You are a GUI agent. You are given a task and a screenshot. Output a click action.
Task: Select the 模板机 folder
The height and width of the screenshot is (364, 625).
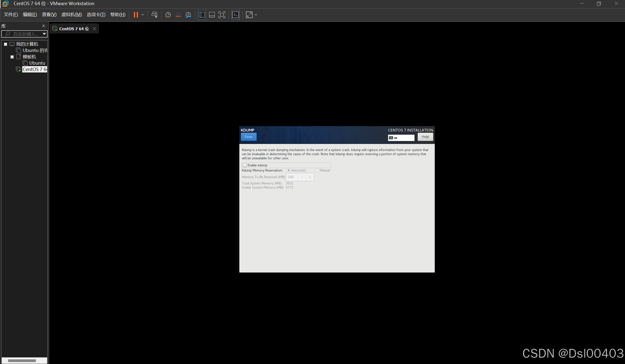tap(29, 57)
